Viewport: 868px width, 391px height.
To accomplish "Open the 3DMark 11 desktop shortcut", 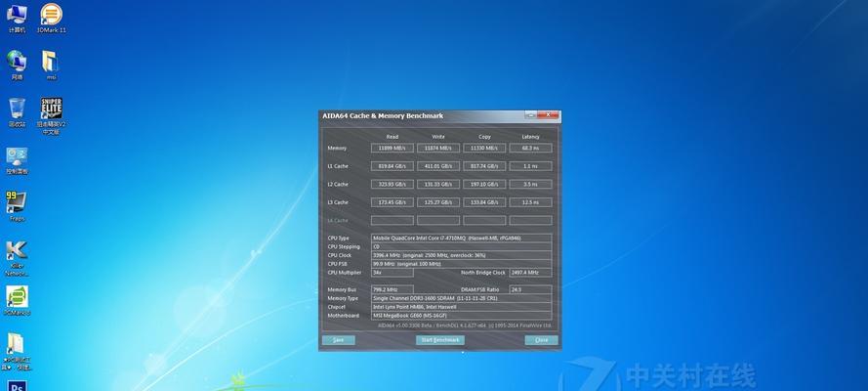I will [52, 18].
